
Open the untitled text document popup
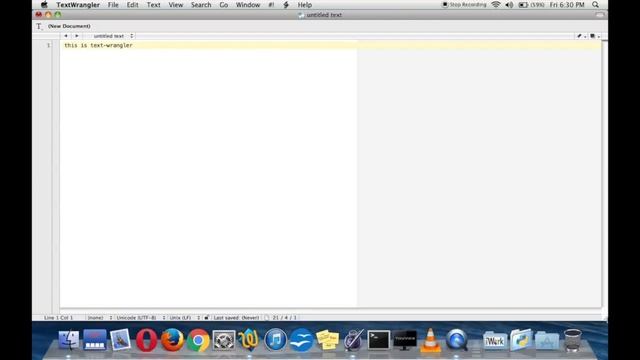click(113, 36)
